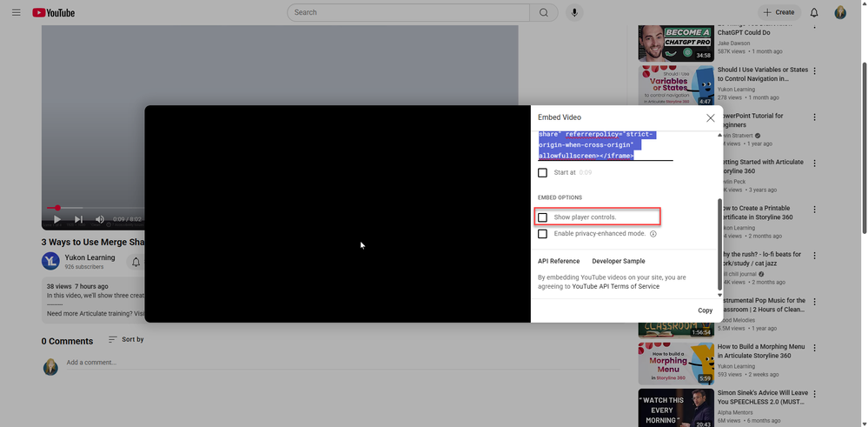Image resolution: width=868 pixels, height=427 pixels.
Task: Enable privacy-enhanced mode checkbox
Action: click(543, 234)
